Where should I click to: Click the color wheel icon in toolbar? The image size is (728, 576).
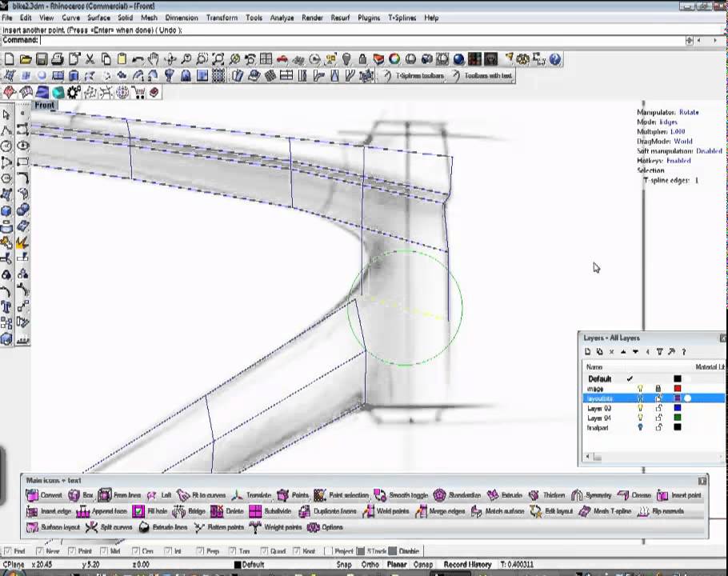click(x=394, y=59)
